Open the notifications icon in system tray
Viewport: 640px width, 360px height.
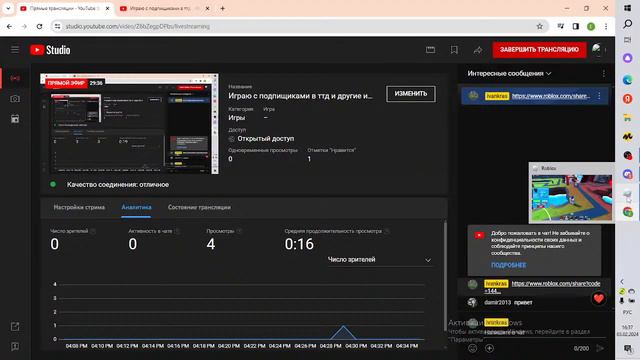[x=627, y=348]
